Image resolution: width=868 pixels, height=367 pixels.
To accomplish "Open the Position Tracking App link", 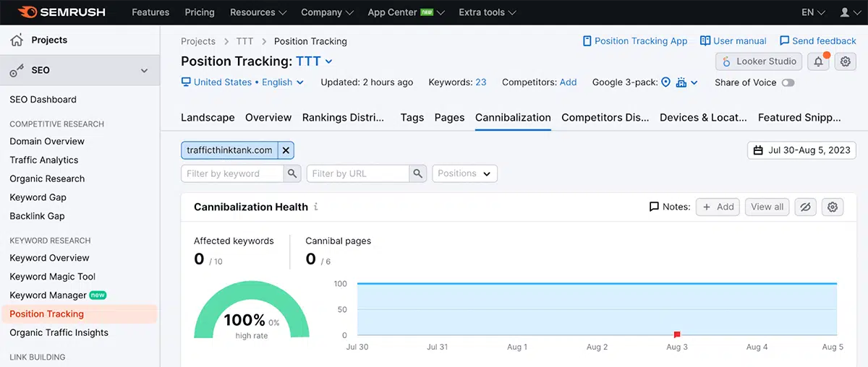I will pos(635,41).
